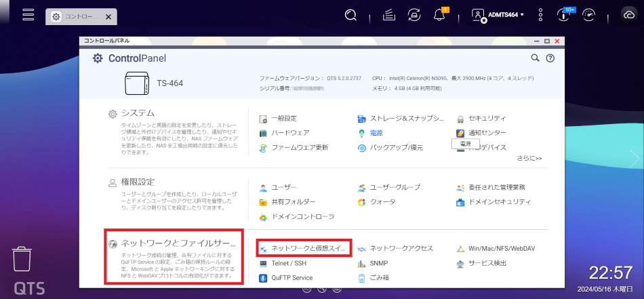Screen dimensions: 644x299
Task: Open the system info 10+ icon
Action: point(564,15)
